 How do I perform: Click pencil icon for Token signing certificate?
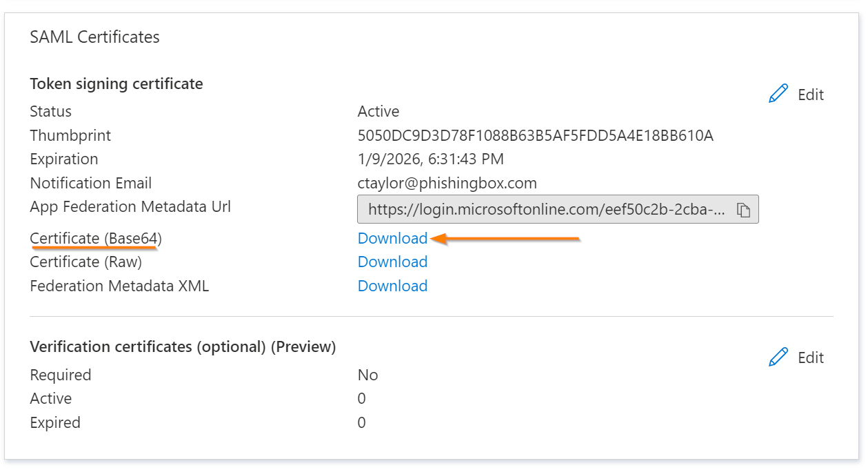[x=778, y=95]
